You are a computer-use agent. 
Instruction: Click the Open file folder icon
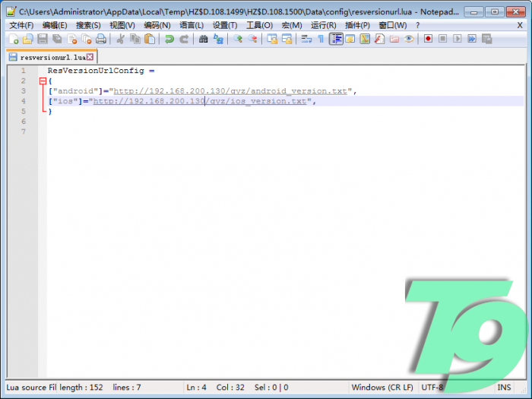27,39
